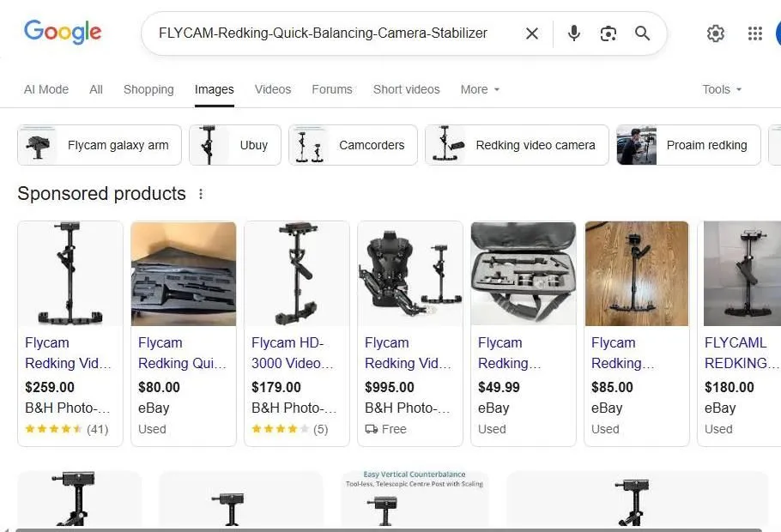Click the free delivery truck icon

[371, 429]
